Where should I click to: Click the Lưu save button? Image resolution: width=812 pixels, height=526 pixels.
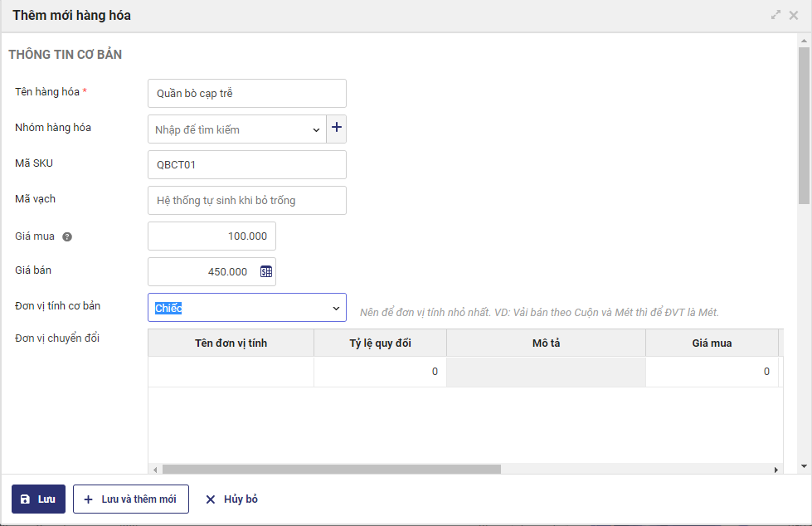[38, 499]
